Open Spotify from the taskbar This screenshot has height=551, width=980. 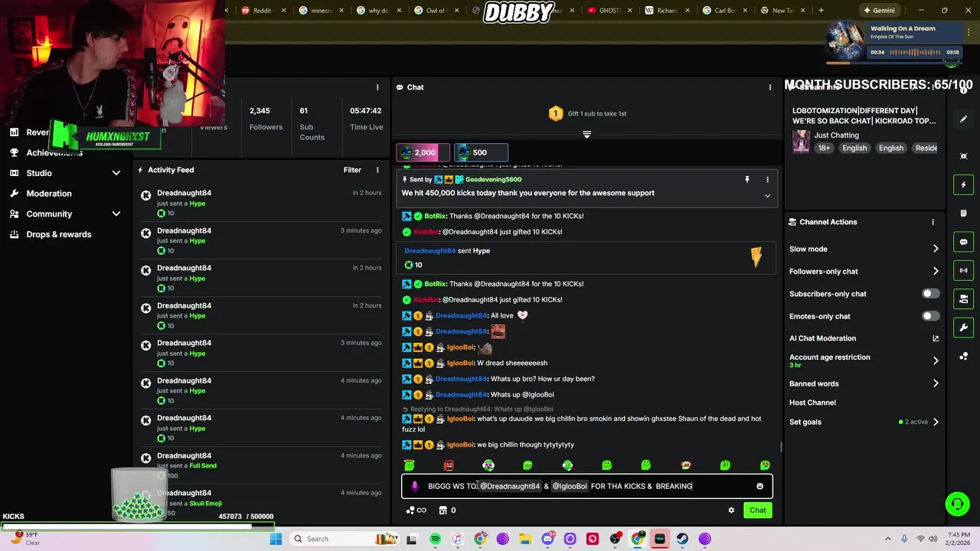point(435,539)
